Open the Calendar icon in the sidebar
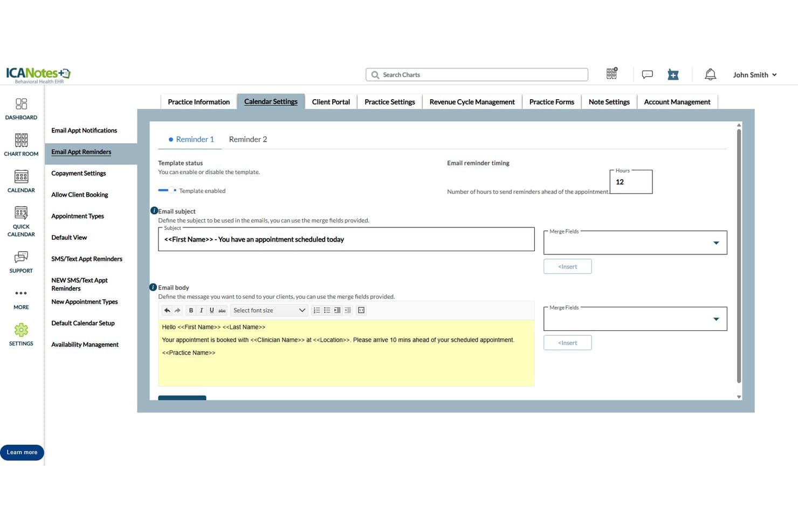Screen dimensions: 798x532 coord(21,182)
